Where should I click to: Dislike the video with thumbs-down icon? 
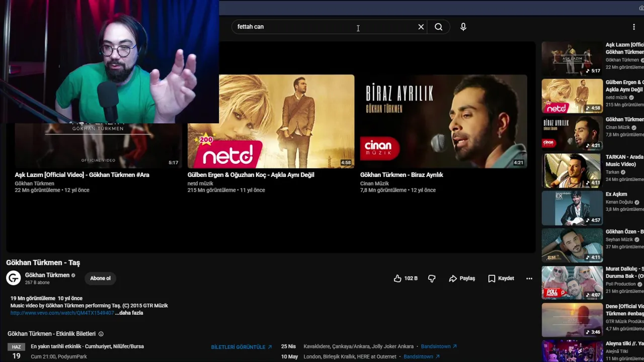tap(432, 279)
